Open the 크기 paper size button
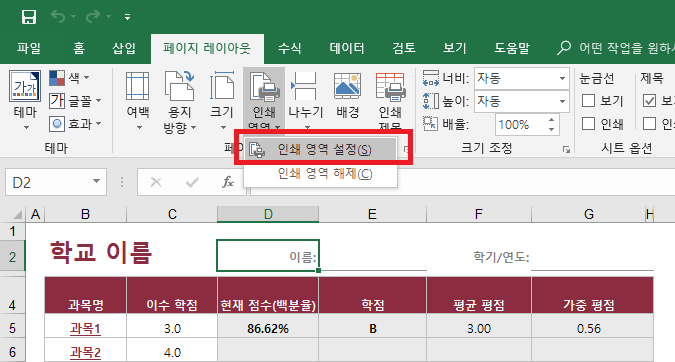This screenshot has height=362, width=675. pyautogui.click(x=222, y=101)
